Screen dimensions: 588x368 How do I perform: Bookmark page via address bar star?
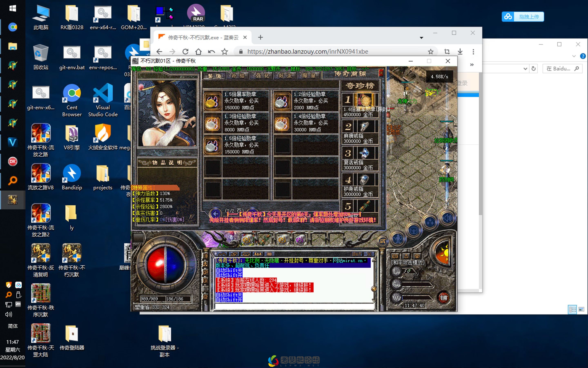tap(431, 52)
